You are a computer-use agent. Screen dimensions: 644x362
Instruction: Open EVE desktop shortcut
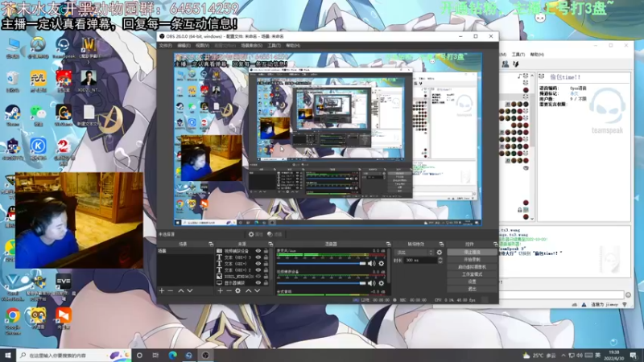(x=64, y=287)
